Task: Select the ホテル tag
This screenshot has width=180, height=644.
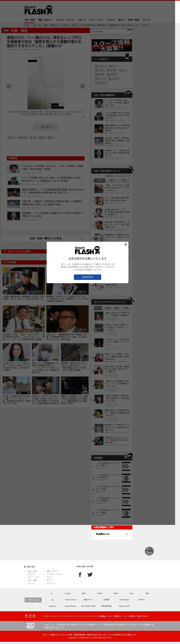Action: pos(11,137)
